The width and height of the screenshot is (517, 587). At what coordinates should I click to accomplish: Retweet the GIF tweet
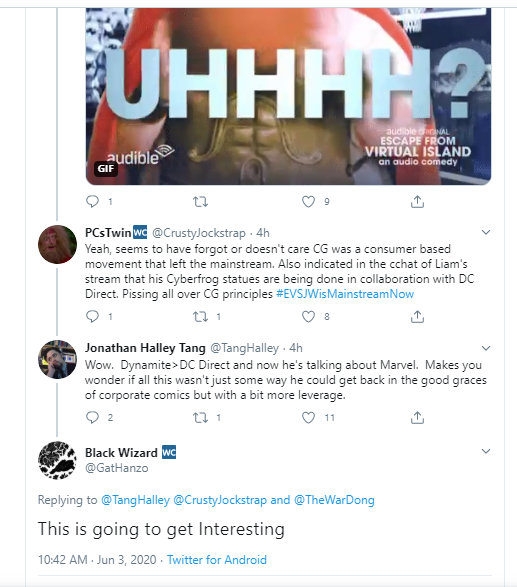(200, 202)
